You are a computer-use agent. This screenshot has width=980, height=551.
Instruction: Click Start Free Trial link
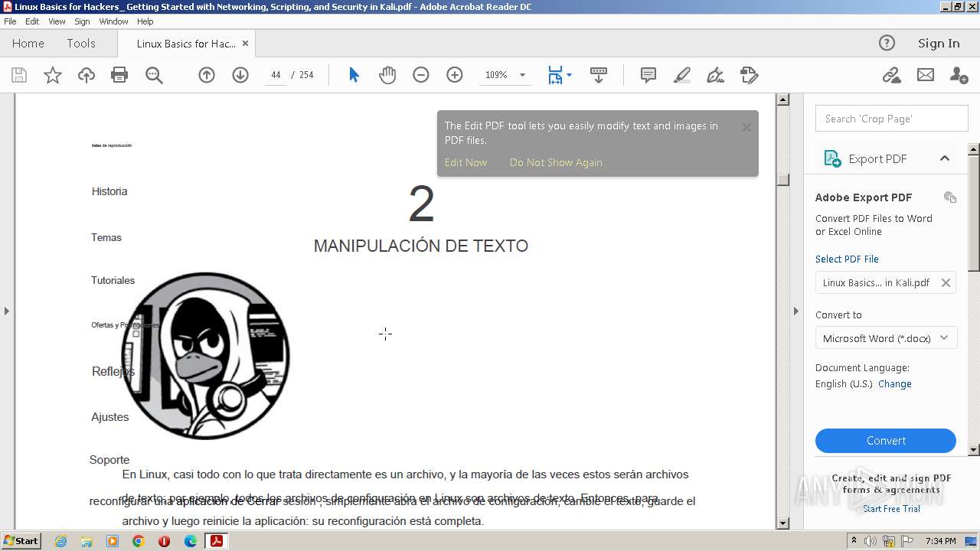click(891, 509)
